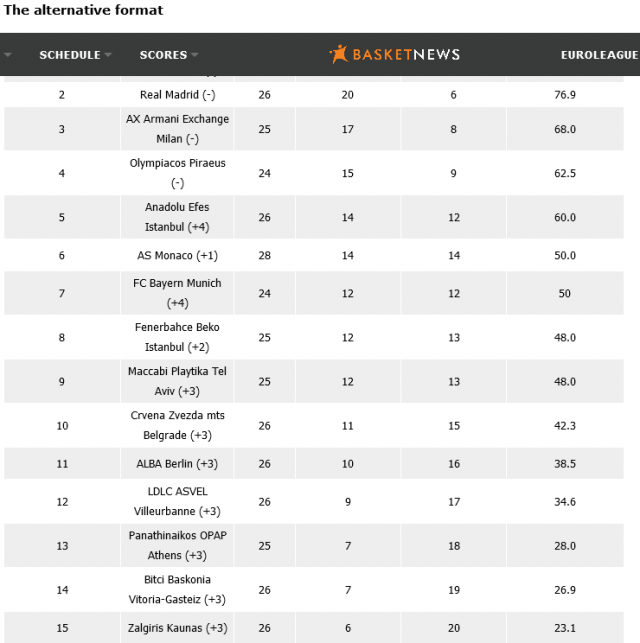
Task: Click the ALBA Berlin team name
Action: [x=178, y=464]
